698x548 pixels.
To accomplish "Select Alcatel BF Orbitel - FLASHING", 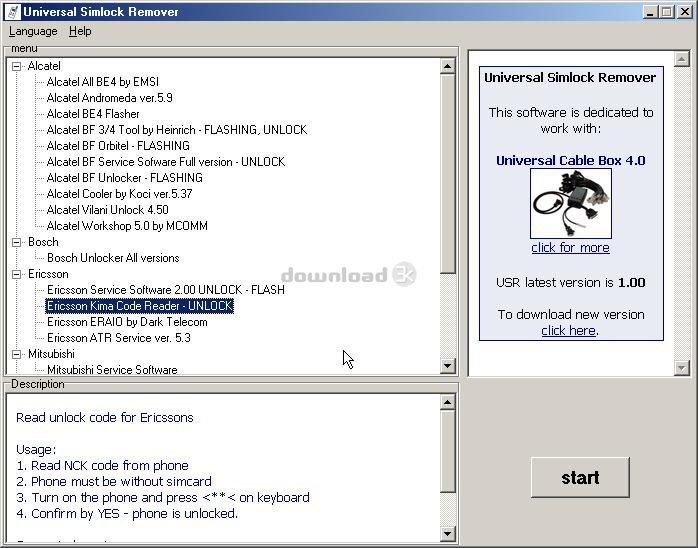I will [118, 146].
